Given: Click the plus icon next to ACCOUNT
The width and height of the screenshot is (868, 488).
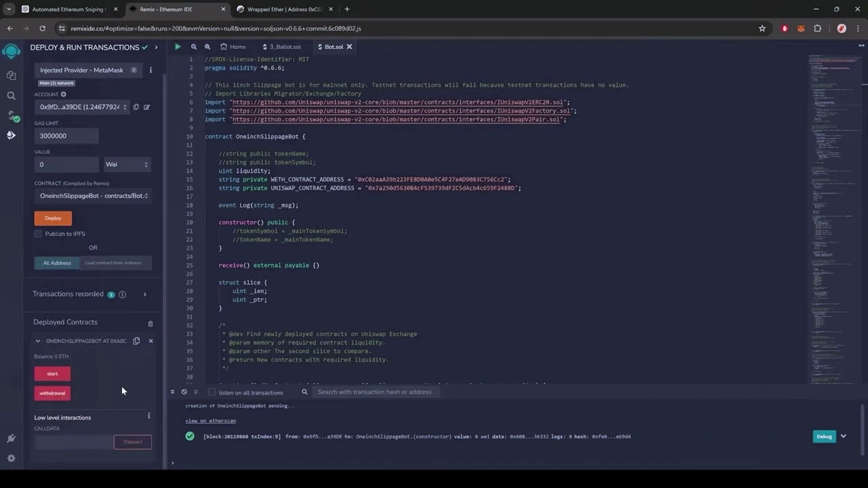Looking at the screenshot, I should click(x=64, y=94).
